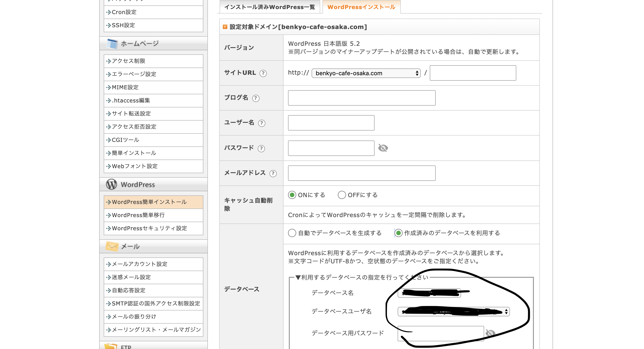Open SSH設定 in sidebar
644x349 pixels.
pyautogui.click(x=154, y=25)
